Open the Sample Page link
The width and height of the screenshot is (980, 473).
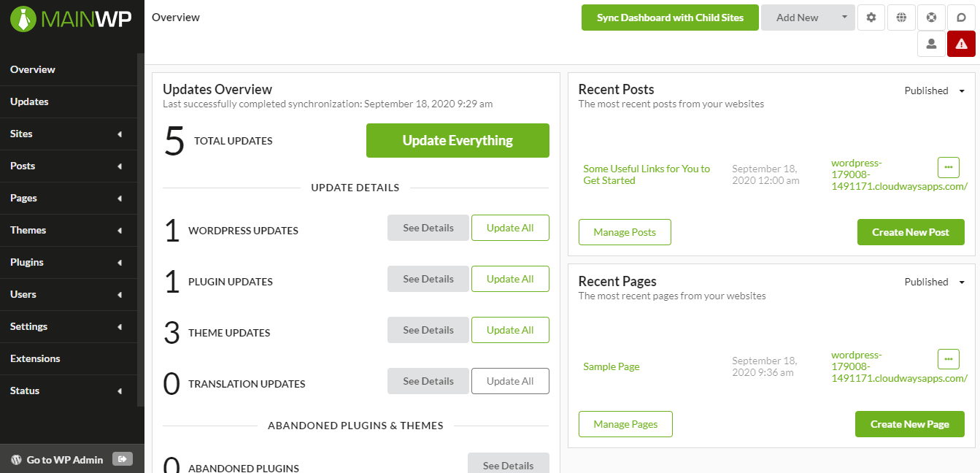click(x=611, y=366)
